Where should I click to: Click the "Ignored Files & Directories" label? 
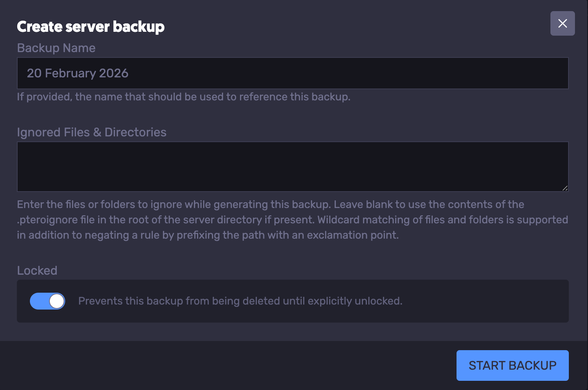click(x=92, y=133)
